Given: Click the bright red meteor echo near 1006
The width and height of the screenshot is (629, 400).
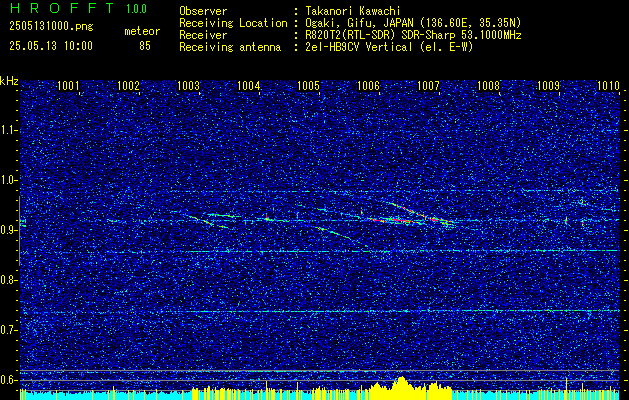Looking at the screenshot, I should tap(395, 220).
